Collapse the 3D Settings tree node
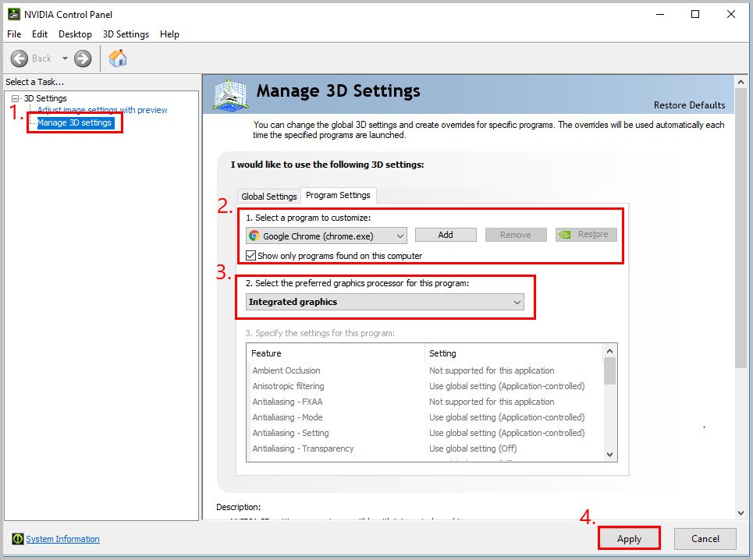 (x=15, y=98)
